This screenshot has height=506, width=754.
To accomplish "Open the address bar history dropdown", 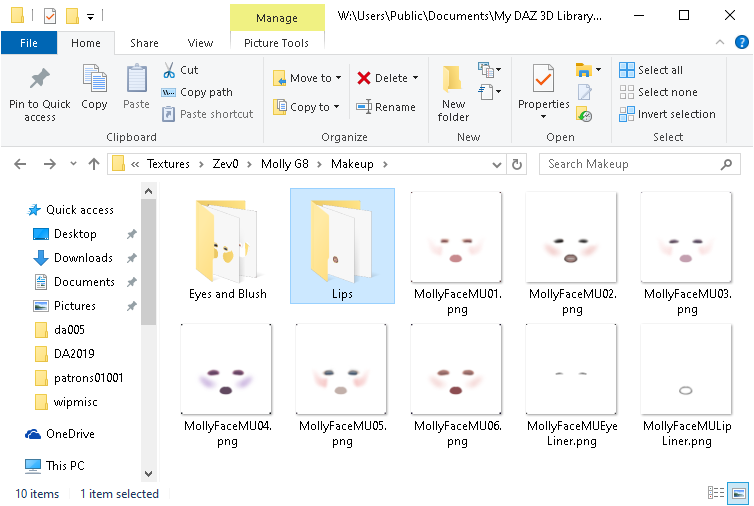I will [497, 164].
